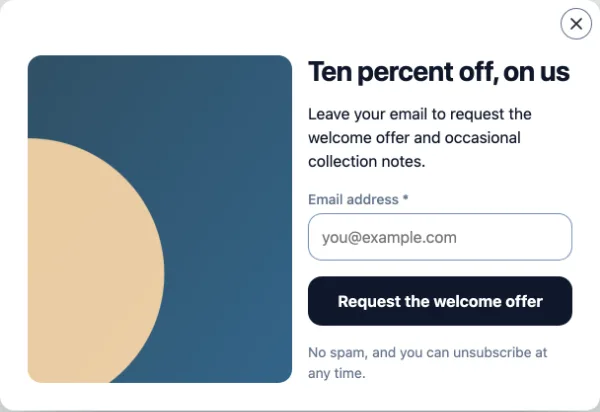This screenshot has width=600, height=412.
Task: Click the required asterisk beside Email address
Action: pos(405,198)
